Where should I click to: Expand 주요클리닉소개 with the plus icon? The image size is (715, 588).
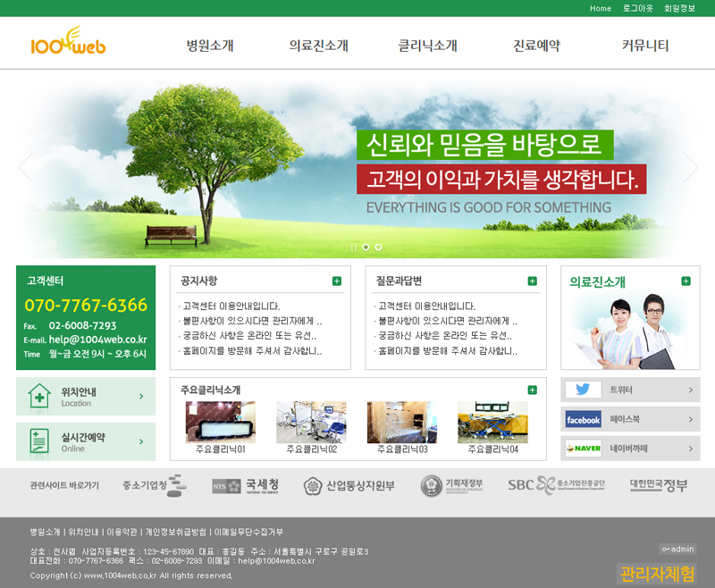[x=533, y=390]
